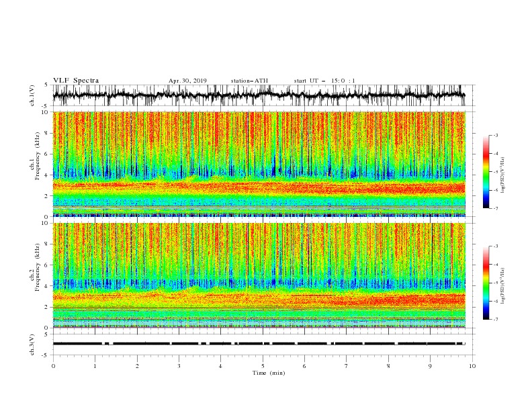The height and width of the screenshot is (411, 532).
Task: Click tick label "6" on Time axis
Action: click(x=305, y=366)
